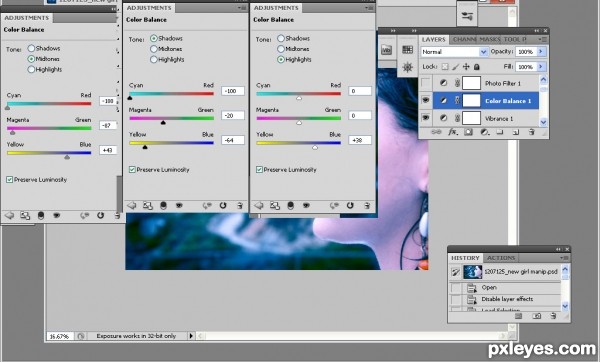Open the fx layer style icon
The width and height of the screenshot is (600, 362).
tap(453, 132)
